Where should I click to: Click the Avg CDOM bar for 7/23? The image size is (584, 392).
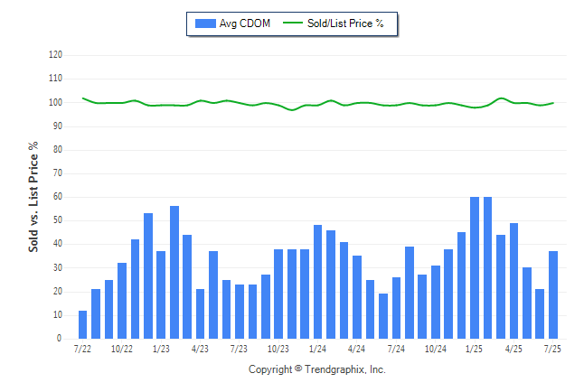240,312
